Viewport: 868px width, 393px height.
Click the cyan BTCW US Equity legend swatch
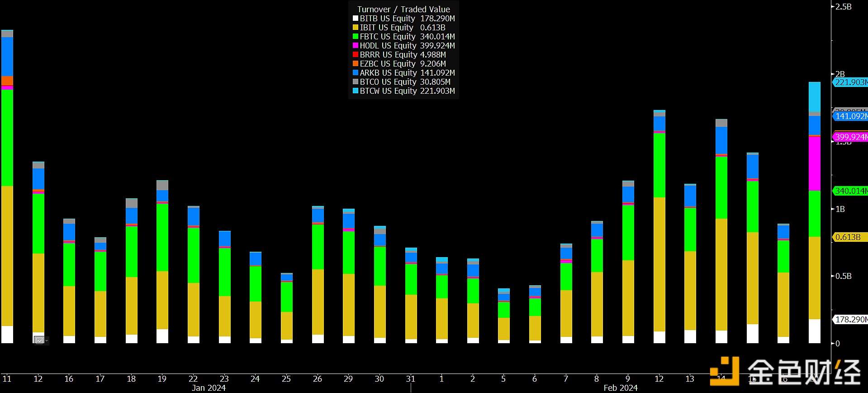356,91
